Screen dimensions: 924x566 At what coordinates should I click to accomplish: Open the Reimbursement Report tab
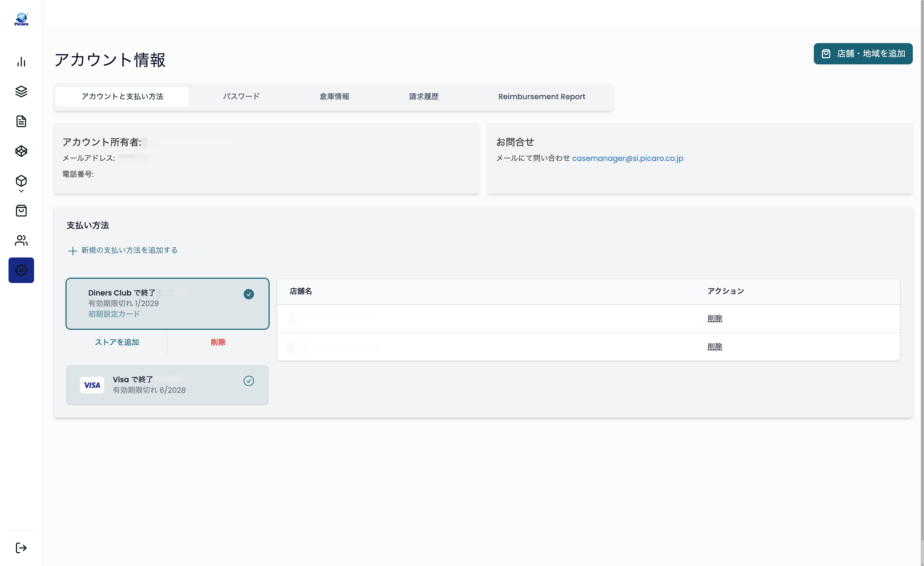(x=542, y=97)
